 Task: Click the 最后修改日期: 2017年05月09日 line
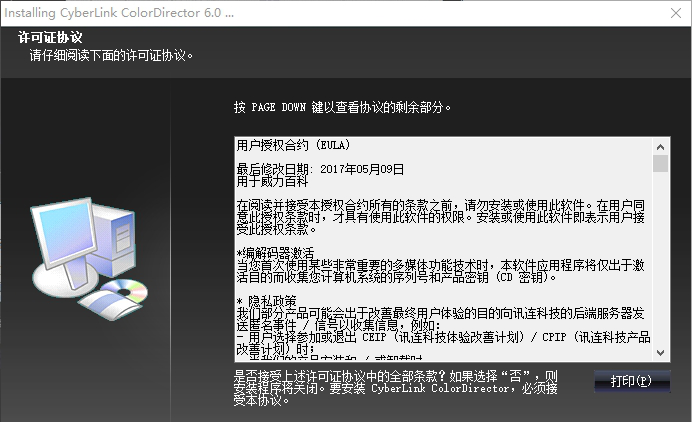point(320,169)
